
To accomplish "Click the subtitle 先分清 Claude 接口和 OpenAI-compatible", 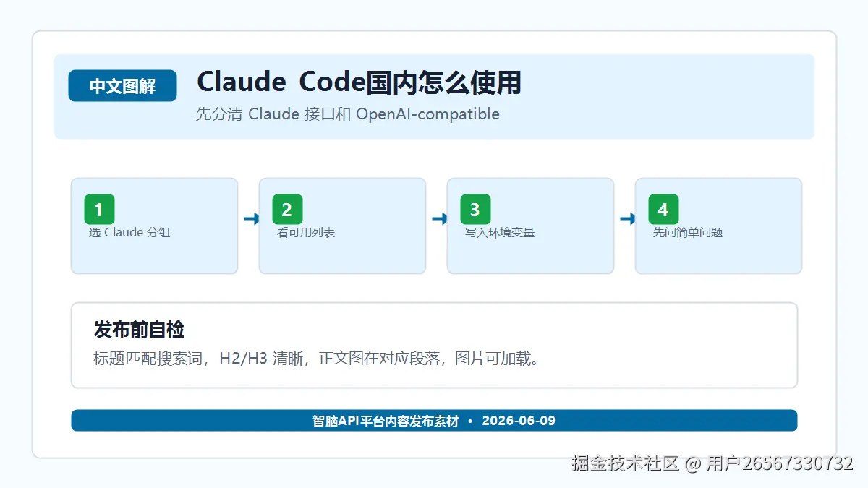I will click(x=347, y=114).
